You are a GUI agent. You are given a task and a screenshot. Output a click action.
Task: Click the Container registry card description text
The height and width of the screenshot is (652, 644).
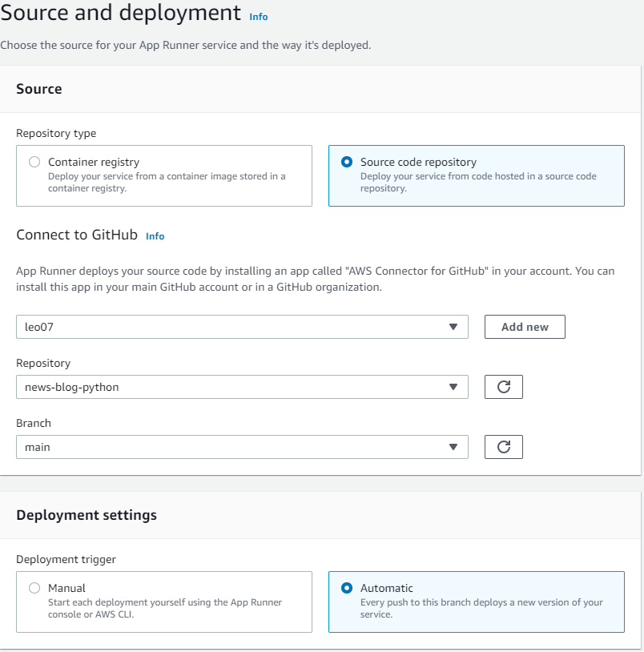coord(167,183)
